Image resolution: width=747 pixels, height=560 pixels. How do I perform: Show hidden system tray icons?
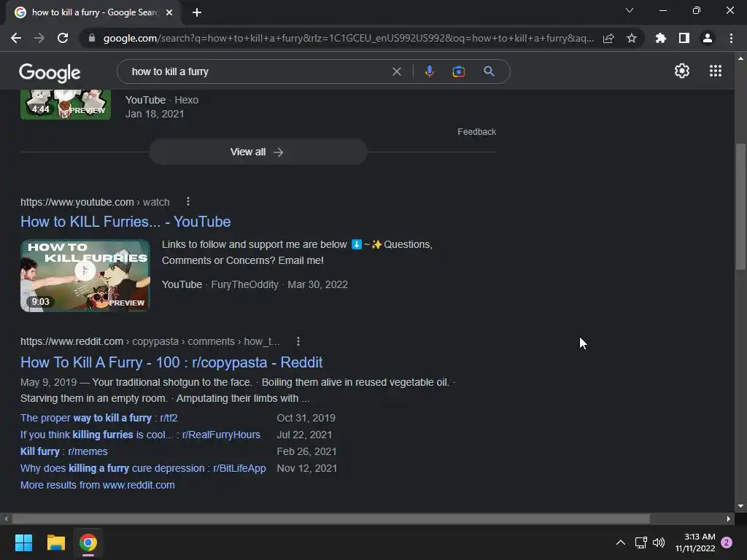coord(620,542)
